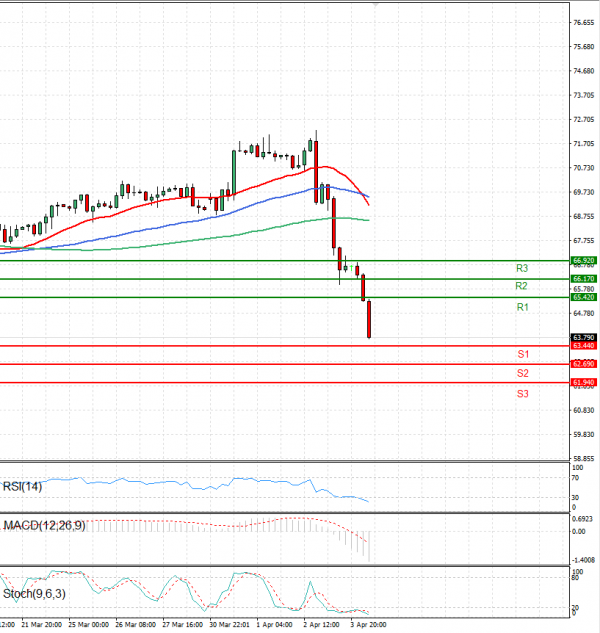This screenshot has width=600, height=633.
Task: Select the 30 Mar 22:01 time label
Action: (230, 624)
